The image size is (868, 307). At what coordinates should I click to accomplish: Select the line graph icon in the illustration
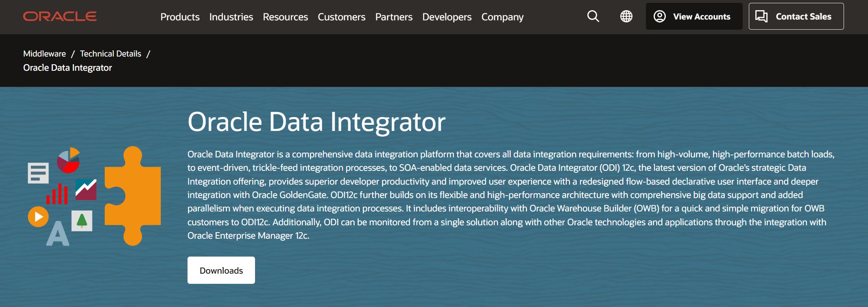pyautogui.click(x=86, y=189)
